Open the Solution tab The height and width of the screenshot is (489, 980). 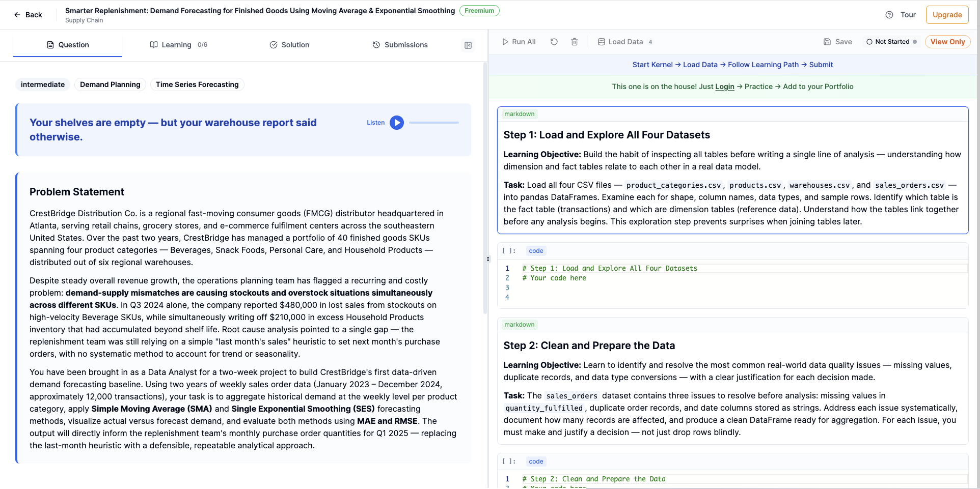tap(289, 45)
